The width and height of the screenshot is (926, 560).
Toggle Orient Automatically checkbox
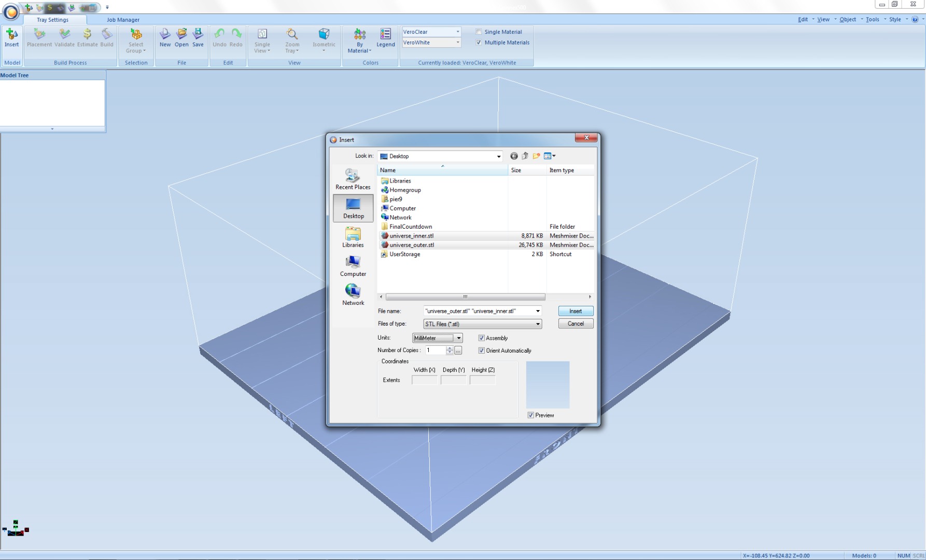pyautogui.click(x=481, y=351)
